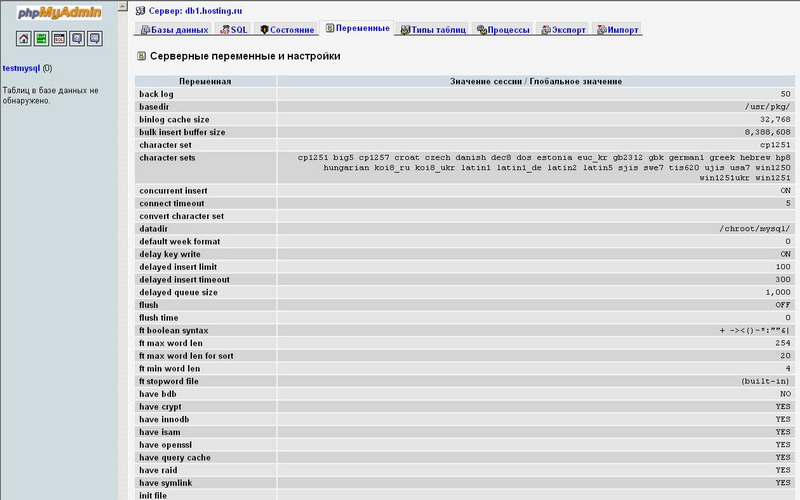Click the 'bulk insert buffer size' variable
This screenshot has width=800, height=500.
tap(182, 133)
